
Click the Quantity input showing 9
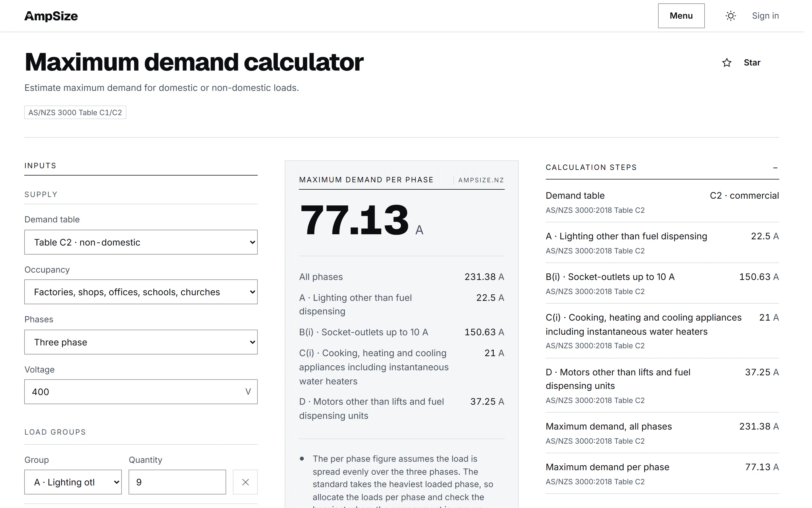pos(177,482)
